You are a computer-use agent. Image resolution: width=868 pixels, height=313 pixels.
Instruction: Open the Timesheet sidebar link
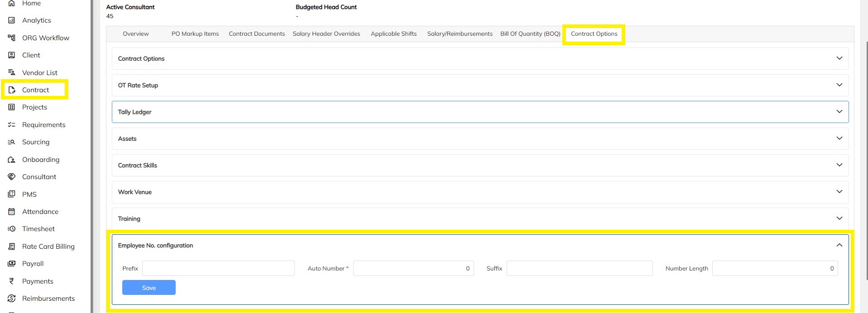pyautogui.click(x=38, y=229)
